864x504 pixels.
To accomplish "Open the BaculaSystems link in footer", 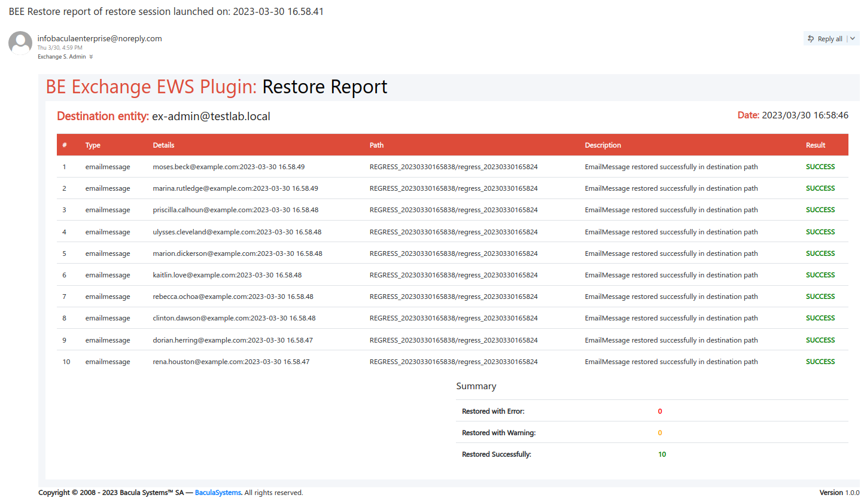I will click(x=218, y=493).
